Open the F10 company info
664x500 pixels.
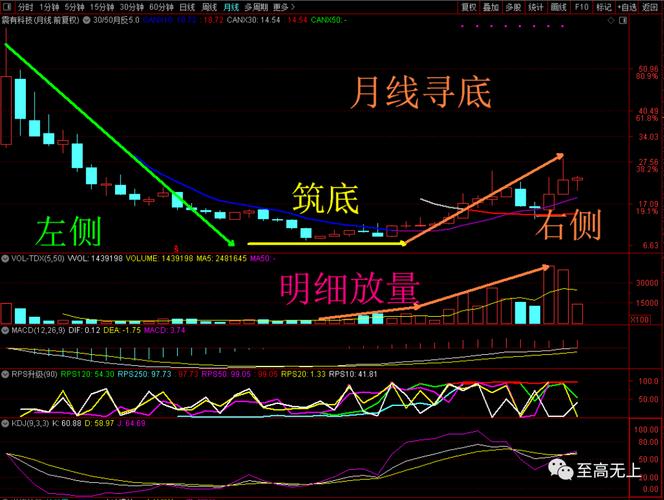[581, 7]
